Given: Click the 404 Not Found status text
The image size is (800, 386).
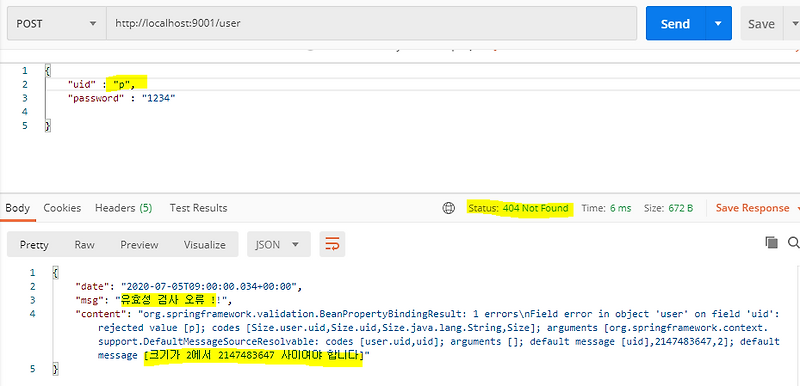Looking at the screenshot, I should [535, 208].
